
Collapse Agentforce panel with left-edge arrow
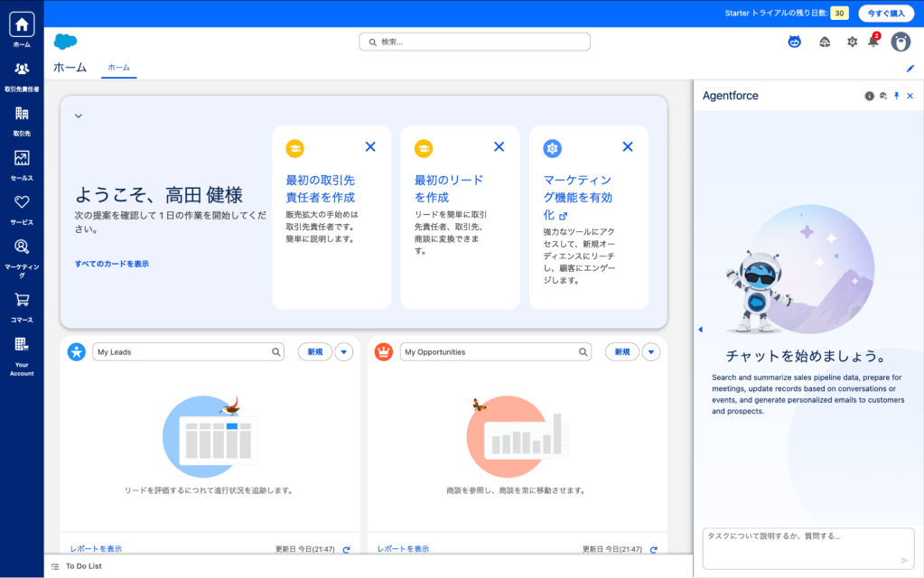click(699, 330)
